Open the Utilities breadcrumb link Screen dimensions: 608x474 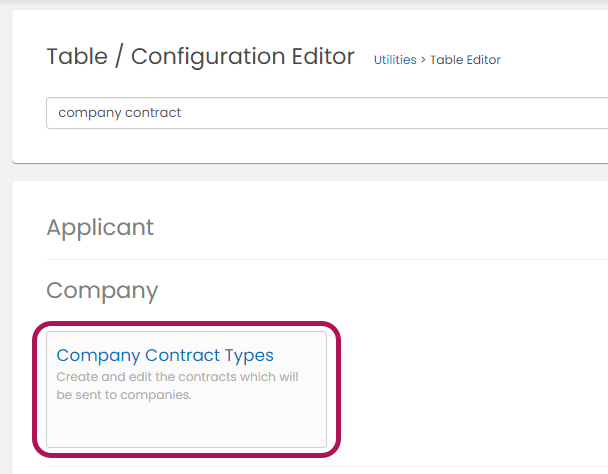point(395,60)
